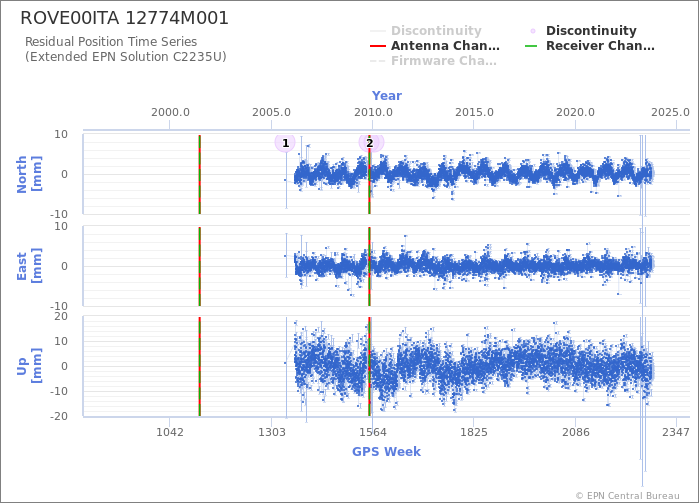The width and height of the screenshot is (700, 504).
Task: Click the GPS Week axis title
Action: (386, 452)
